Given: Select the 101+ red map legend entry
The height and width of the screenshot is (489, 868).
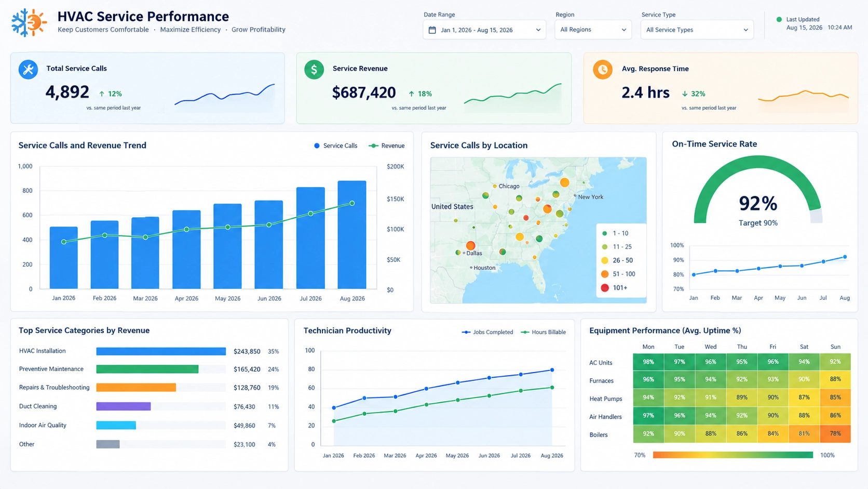Looking at the screenshot, I should pos(614,288).
